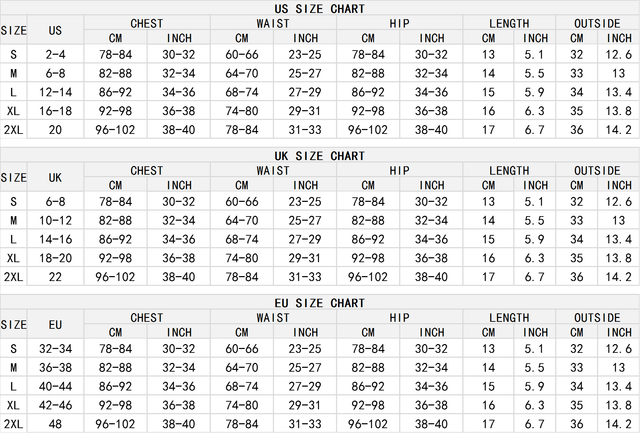Click the US size 2-4 cell
Screen dimensions: 640x433
55,55
